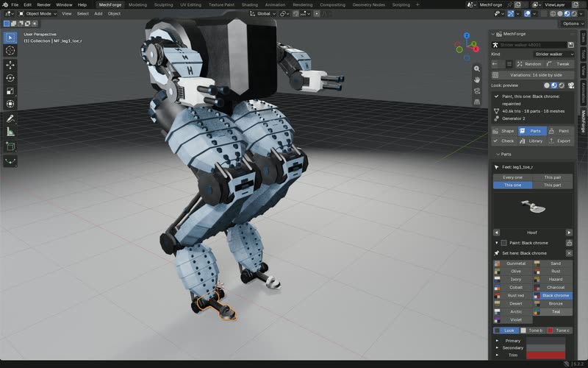Select the Measure tool
The image size is (588, 368).
pyautogui.click(x=10, y=132)
